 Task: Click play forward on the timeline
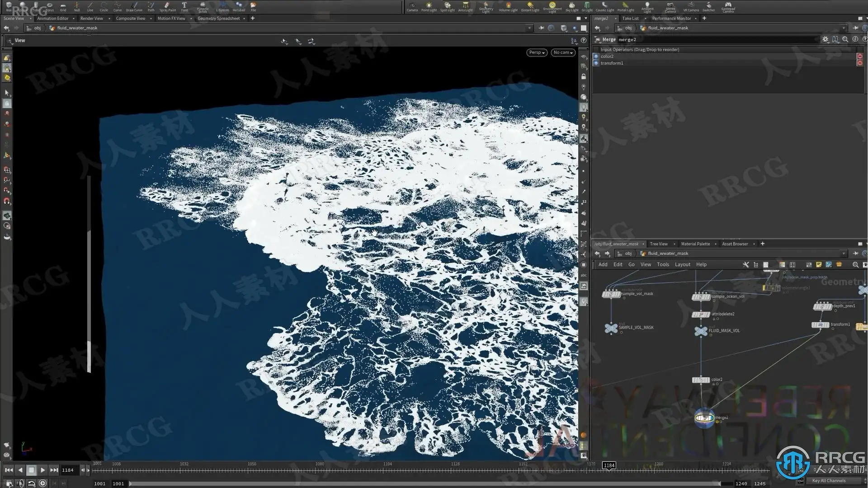tap(42, 470)
